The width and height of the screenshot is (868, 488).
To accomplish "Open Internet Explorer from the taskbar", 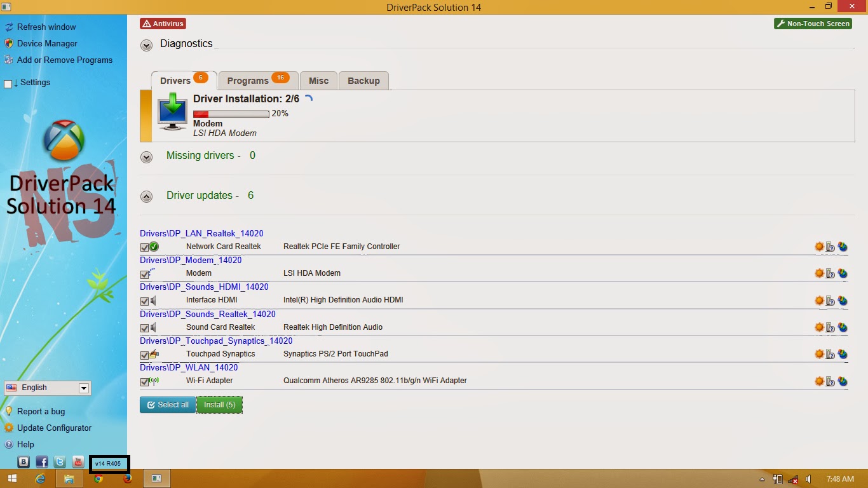I will pyautogui.click(x=41, y=478).
